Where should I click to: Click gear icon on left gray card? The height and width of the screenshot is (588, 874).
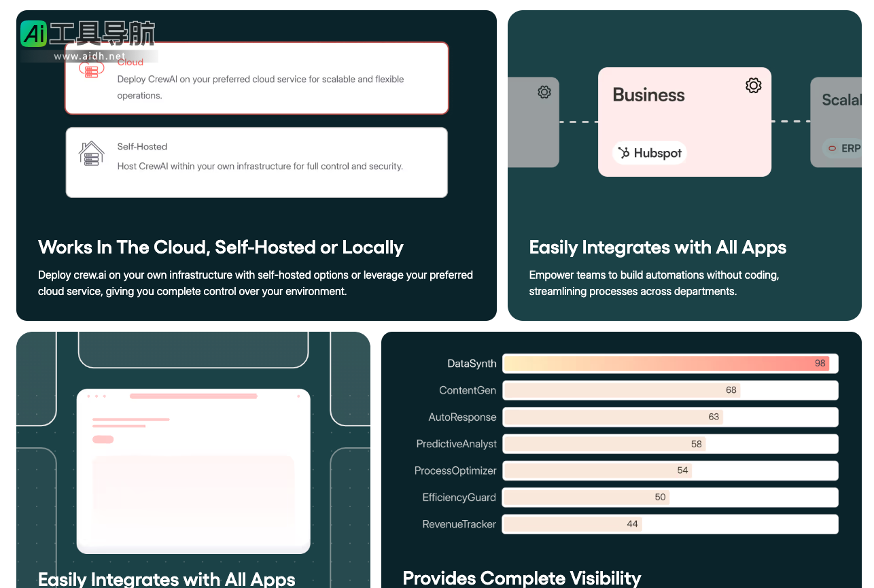coord(544,92)
